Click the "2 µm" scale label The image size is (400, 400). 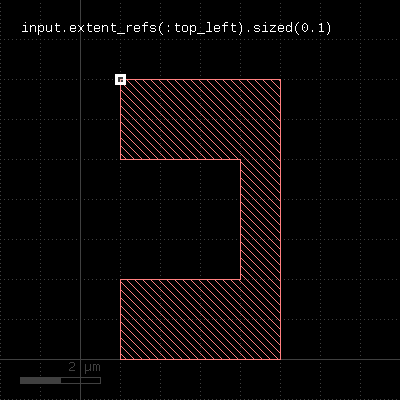[x=84, y=367]
